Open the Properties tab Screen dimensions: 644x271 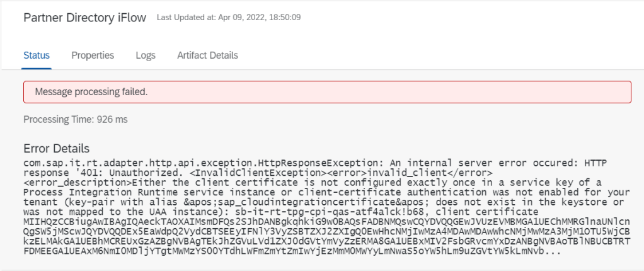(93, 55)
